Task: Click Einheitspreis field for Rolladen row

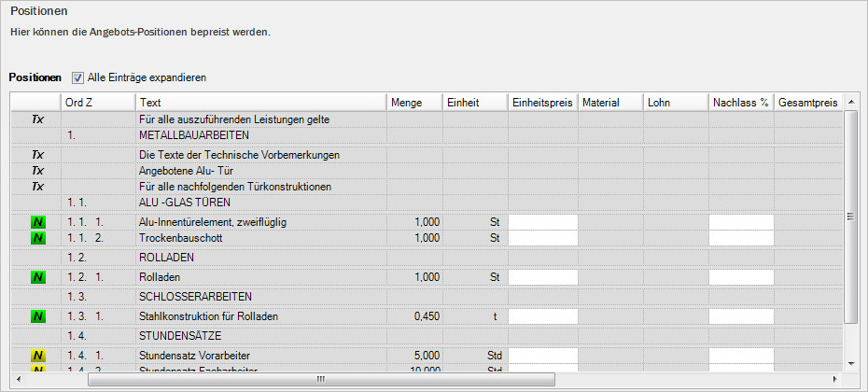Action: tap(542, 277)
